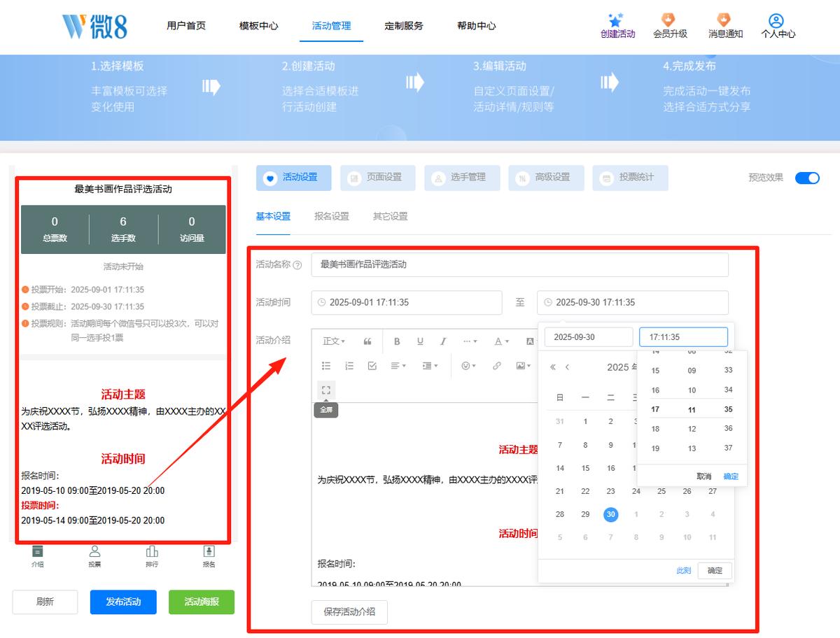
Task: Open the font color dropdown
Action: pyautogui.click(x=502, y=341)
